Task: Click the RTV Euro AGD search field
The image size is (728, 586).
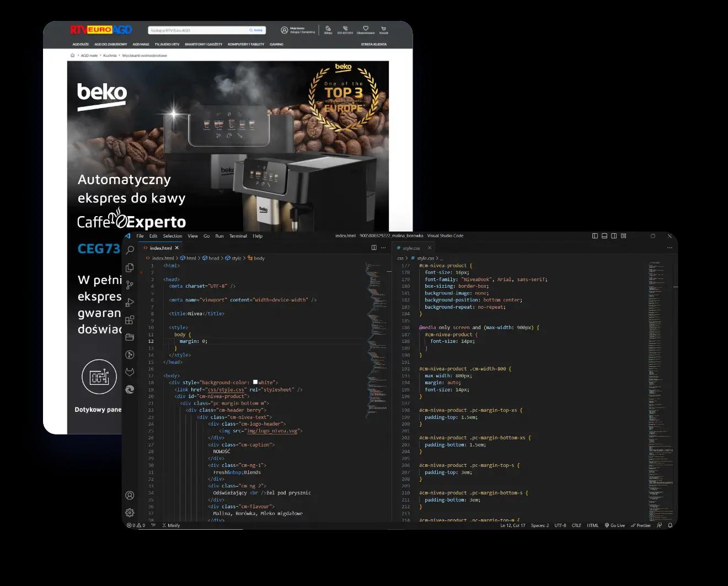Action: [x=199, y=30]
